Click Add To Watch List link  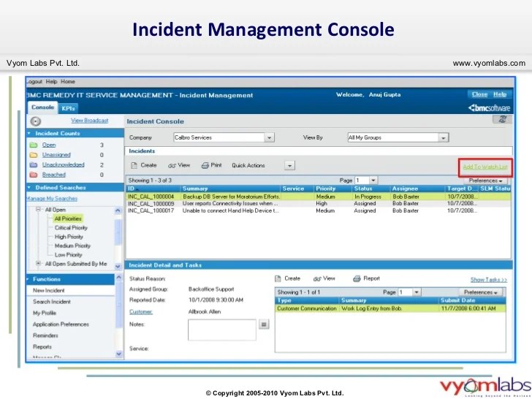(x=485, y=167)
